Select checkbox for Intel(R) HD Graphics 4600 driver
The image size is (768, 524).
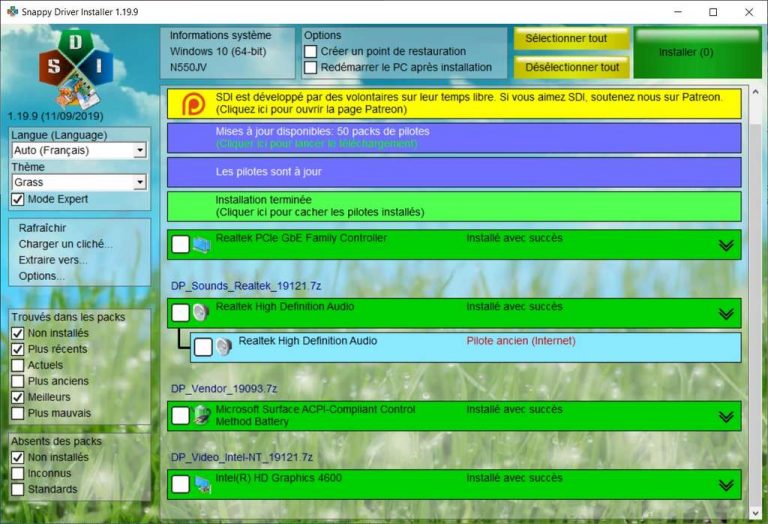pos(180,485)
